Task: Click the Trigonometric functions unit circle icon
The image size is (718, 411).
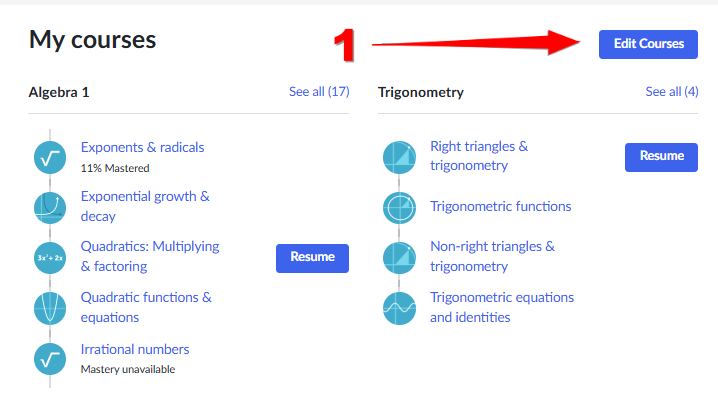Action: [x=399, y=208]
